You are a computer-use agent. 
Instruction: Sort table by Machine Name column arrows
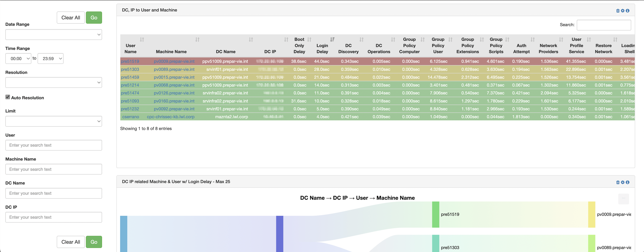coord(197,39)
